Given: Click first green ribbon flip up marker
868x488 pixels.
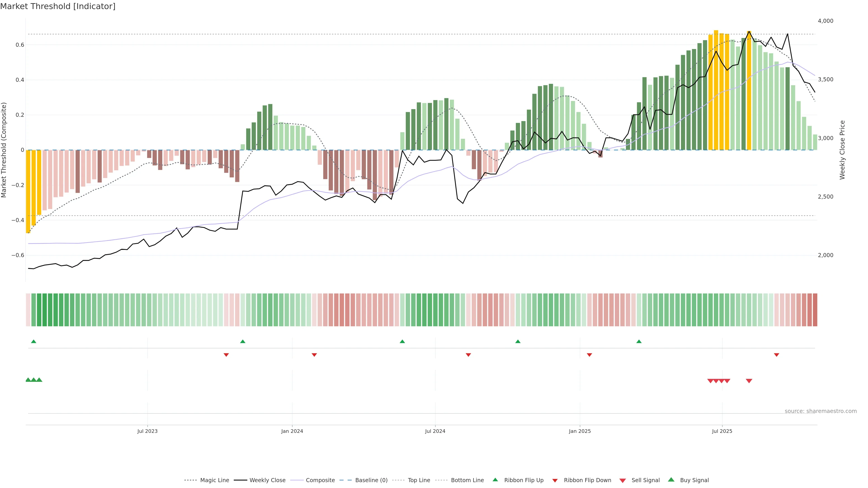Looking at the screenshot, I should coord(33,342).
